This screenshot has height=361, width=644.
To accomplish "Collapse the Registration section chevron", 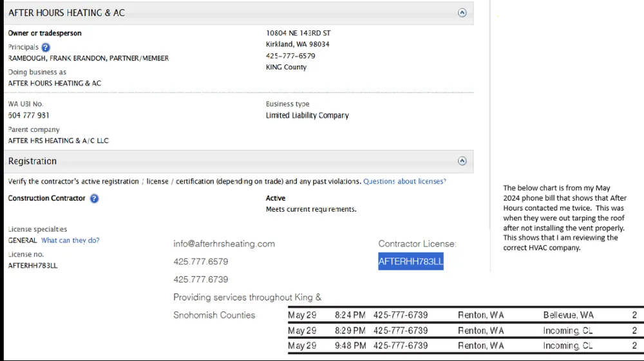I will [x=462, y=162].
